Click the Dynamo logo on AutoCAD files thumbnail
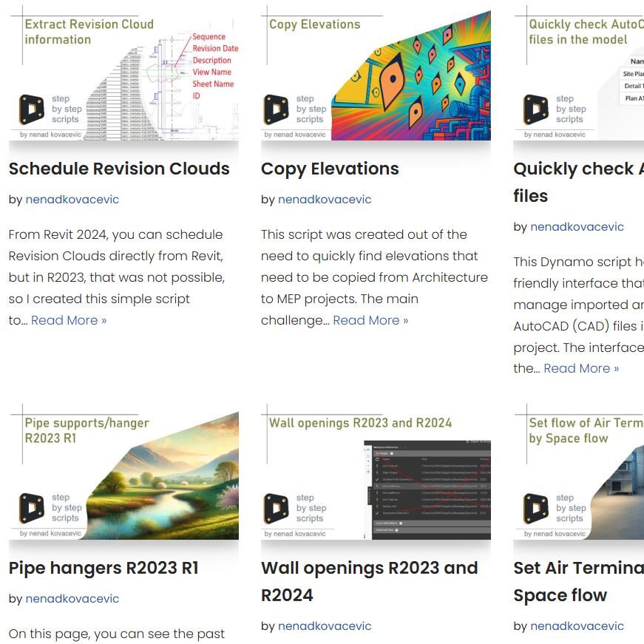This screenshot has width=644, height=644. pos(536,109)
